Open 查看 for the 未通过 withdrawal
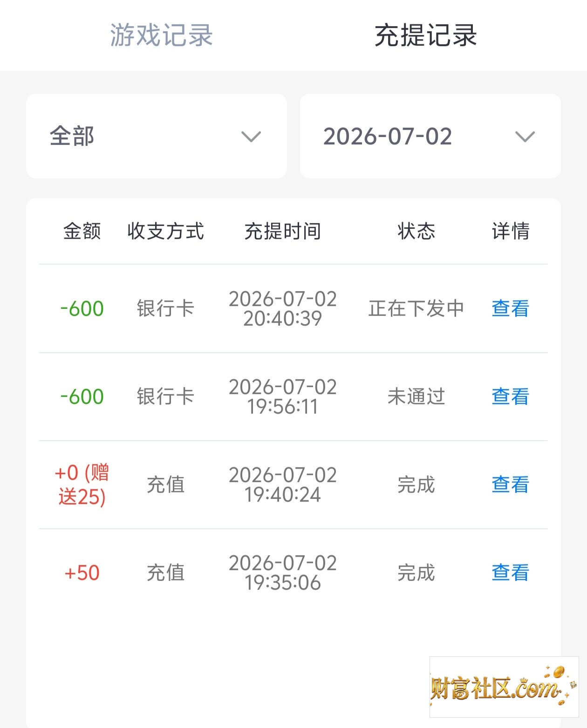587x728 pixels. click(511, 396)
